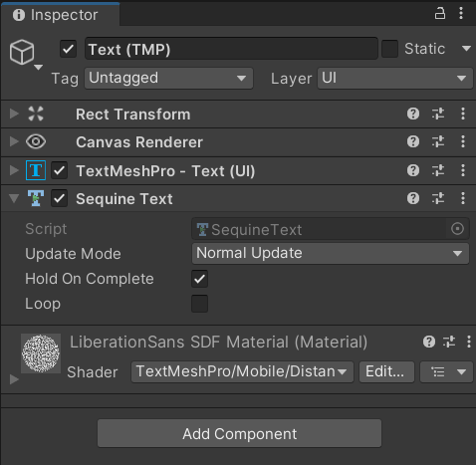Open Rect Transform presets
Screen dimensions: 476x465
pos(438,114)
